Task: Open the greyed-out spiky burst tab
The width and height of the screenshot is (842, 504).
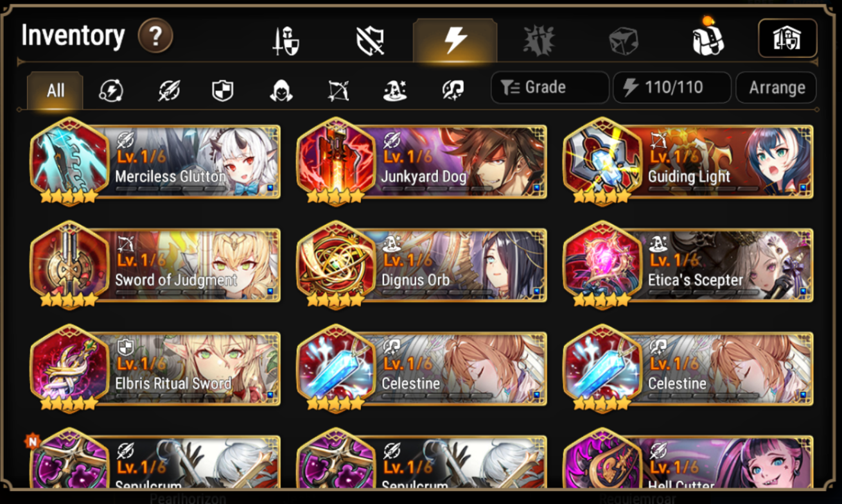Action: (x=539, y=41)
